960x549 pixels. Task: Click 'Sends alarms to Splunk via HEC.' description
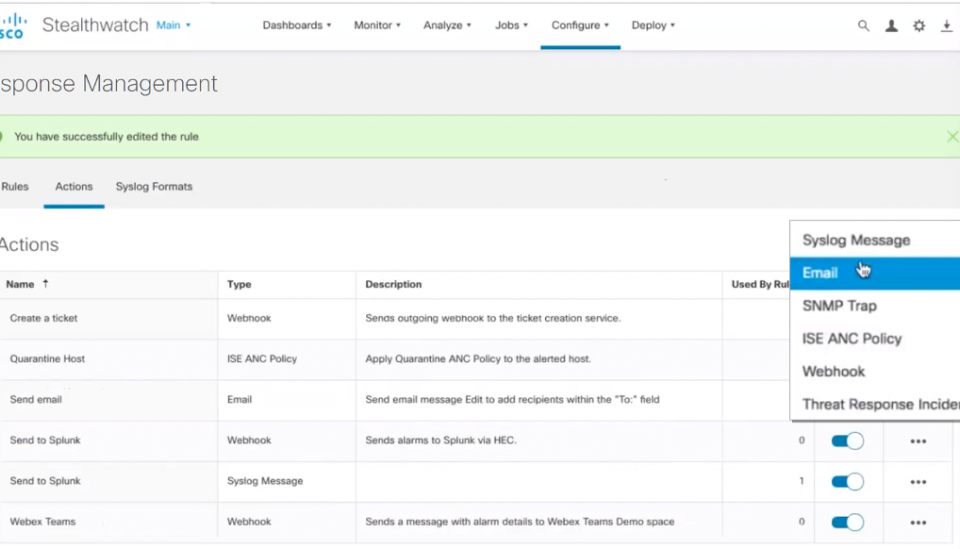coord(441,440)
